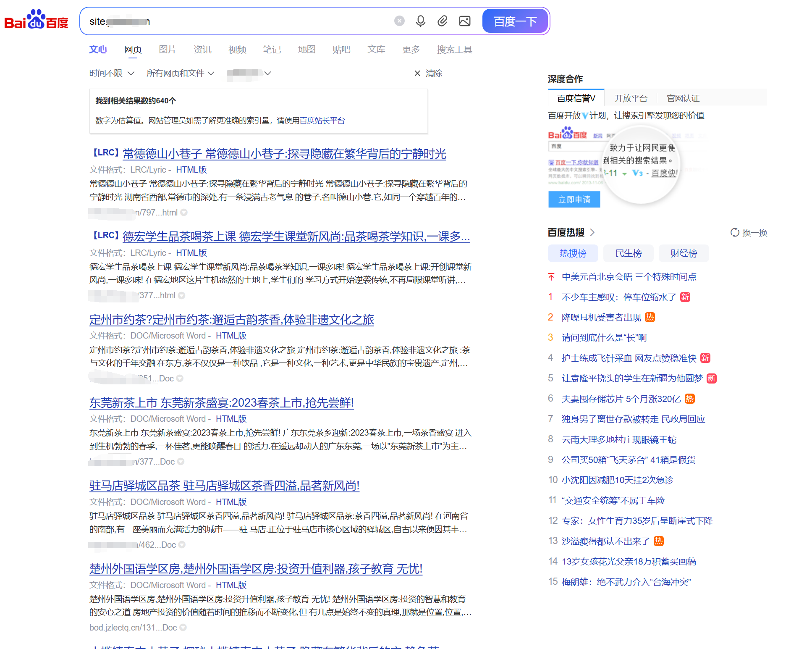Image resolution: width=812 pixels, height=649 pixels.
Task: Open result 德宏学生品茶喝茶上课
Action: [296, 236]
